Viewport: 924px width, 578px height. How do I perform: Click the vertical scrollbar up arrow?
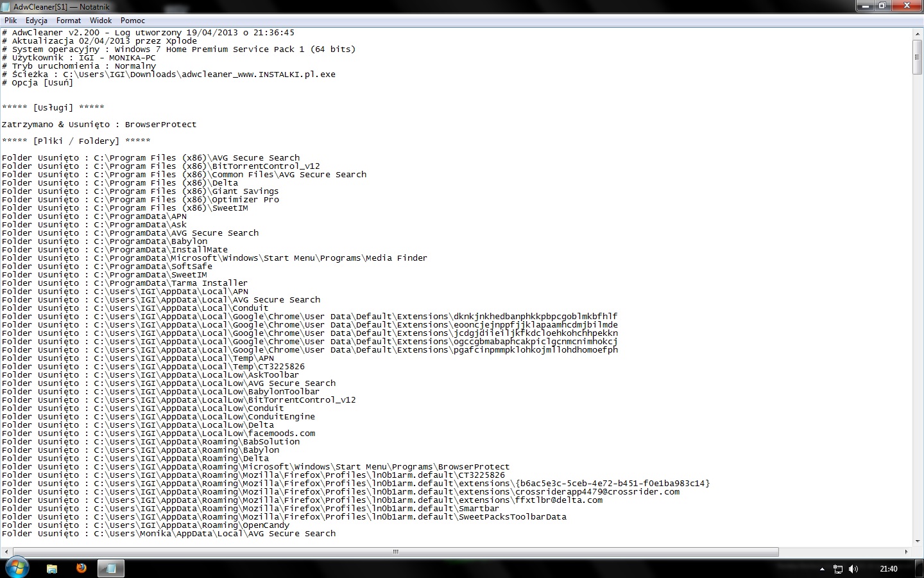coord(917,33)
